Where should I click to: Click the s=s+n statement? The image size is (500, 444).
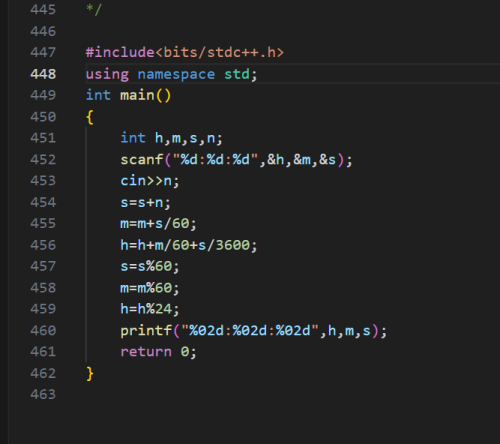145,202
